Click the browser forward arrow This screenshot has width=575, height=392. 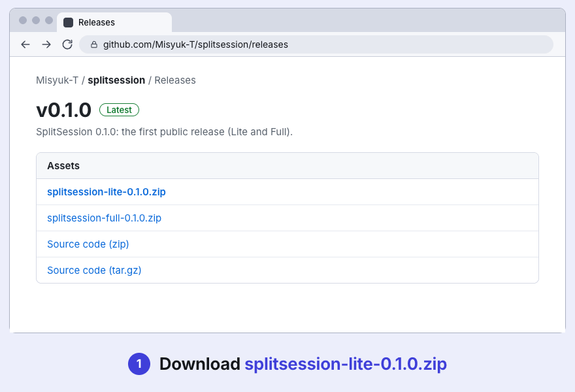46,44
